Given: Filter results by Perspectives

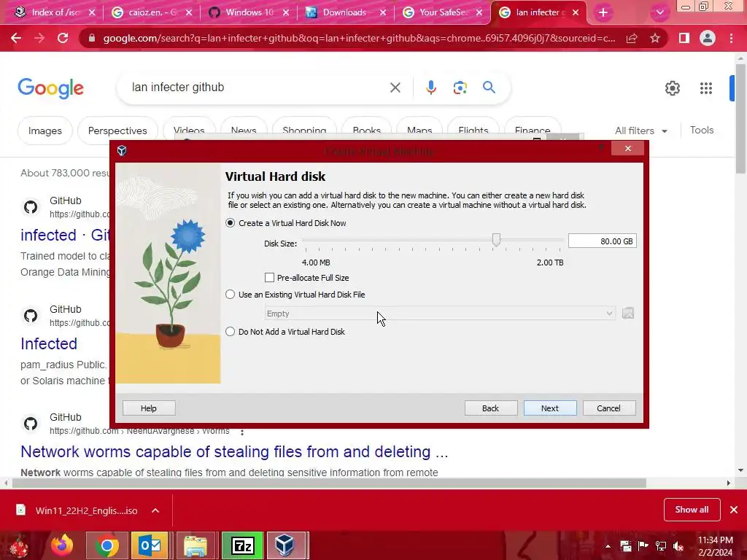Looking at the screenshot, I should point(117,131).
